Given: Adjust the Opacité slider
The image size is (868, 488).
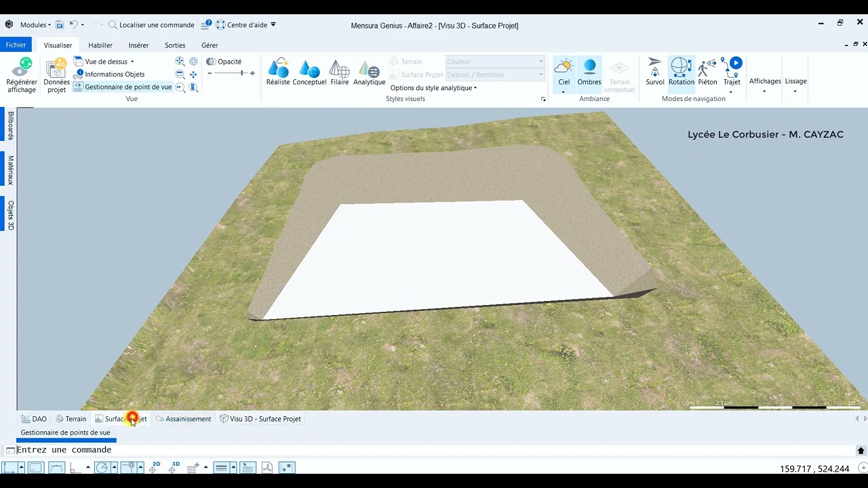Looking at the screenshot, I should [x=241, y=73].
